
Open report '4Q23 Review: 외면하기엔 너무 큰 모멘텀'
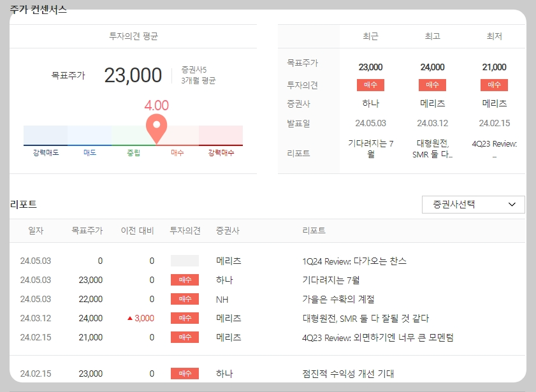click(x=378, y=338)
